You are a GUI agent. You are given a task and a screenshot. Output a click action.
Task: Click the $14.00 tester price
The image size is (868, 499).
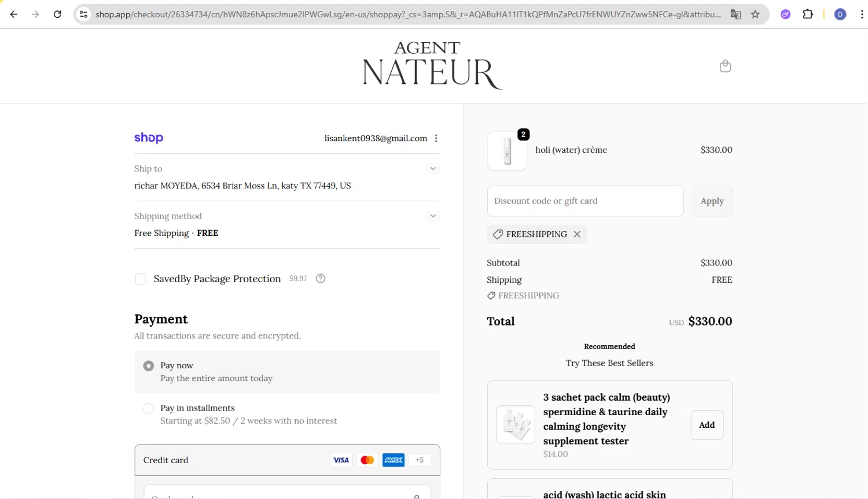(556, 454)
